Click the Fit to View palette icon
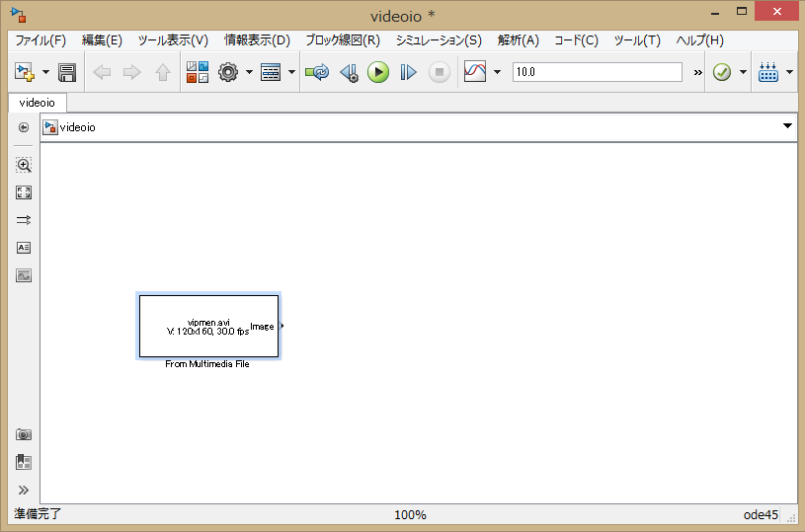Image resolution: width=805 pixels, height=532 pixels. tap(24, 192)
